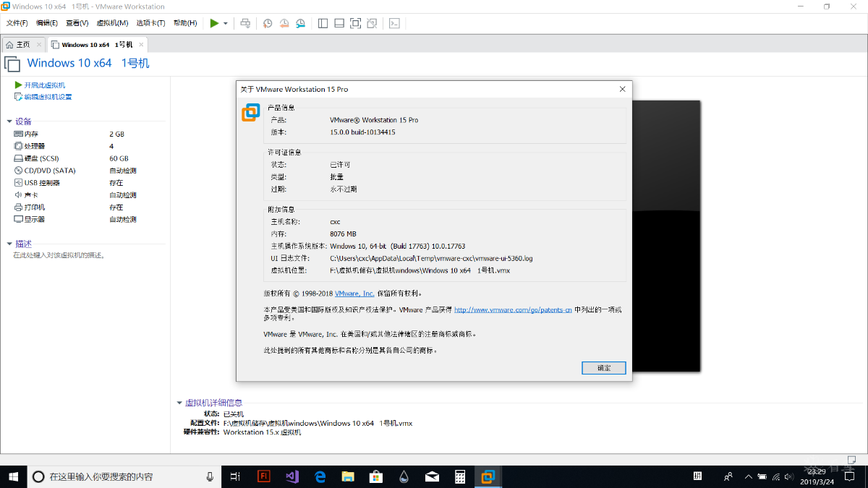The image size is (868, 488).
Task: Open the VMware, Inc. hyperlink
Action: pos(354,294)
